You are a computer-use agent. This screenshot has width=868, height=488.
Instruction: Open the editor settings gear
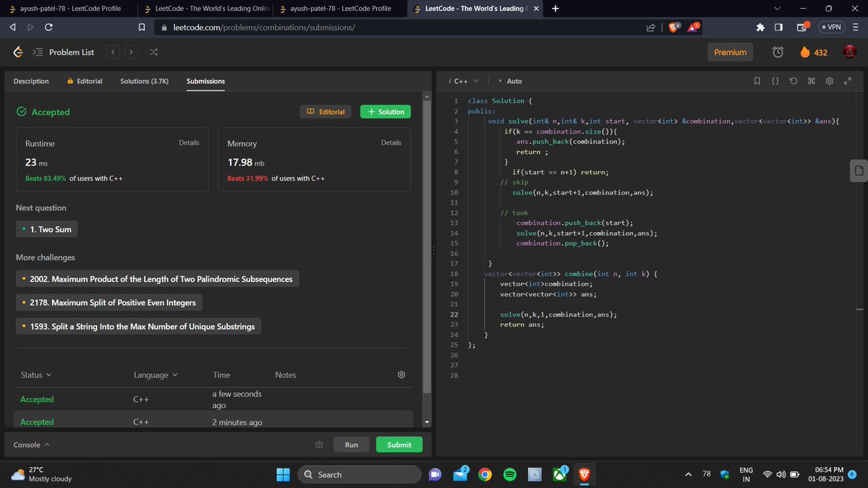(830, 81)
